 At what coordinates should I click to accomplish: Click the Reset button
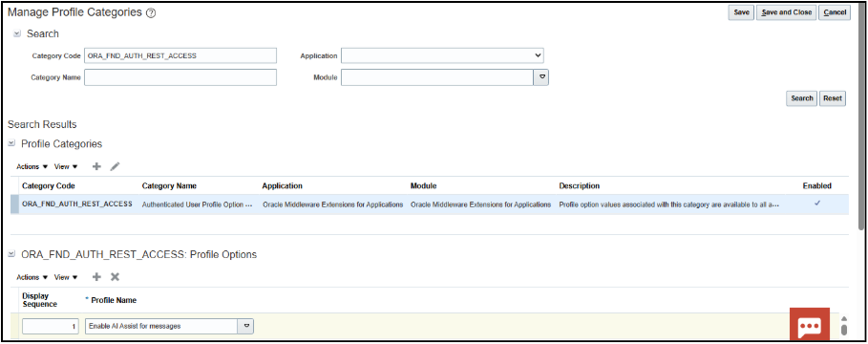tap(832, 98)
